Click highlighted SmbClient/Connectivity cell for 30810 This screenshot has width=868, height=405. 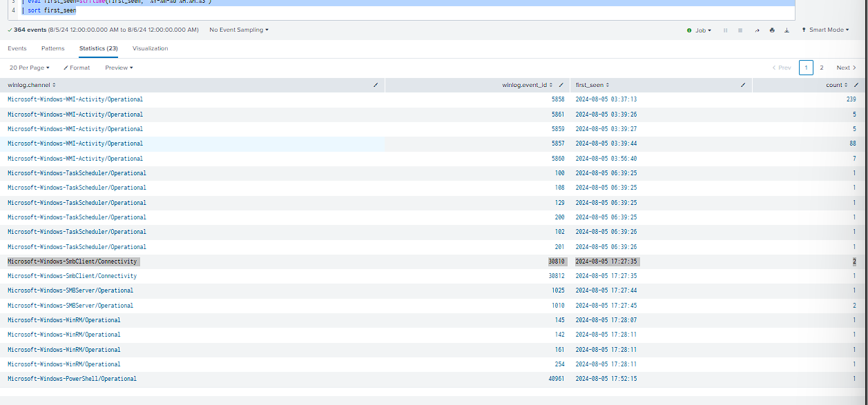73,261
